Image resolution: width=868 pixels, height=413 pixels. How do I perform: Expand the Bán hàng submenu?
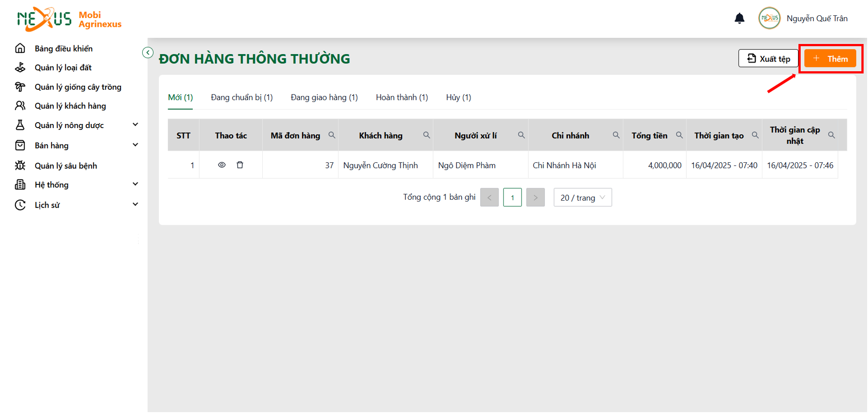tap(136, 145)
